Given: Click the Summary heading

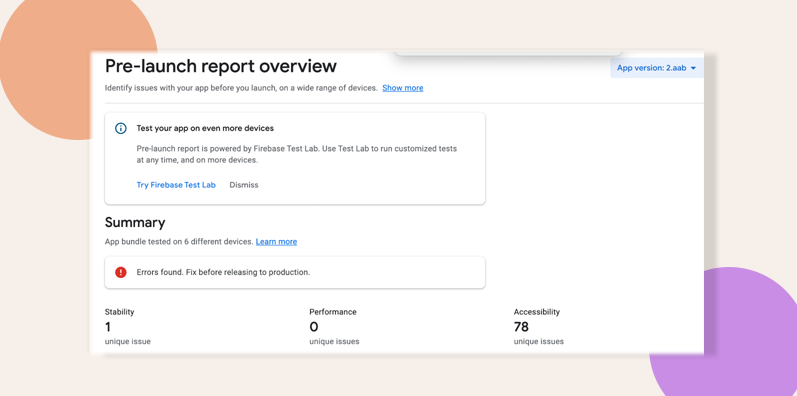Looking at the screenshot, I should click(135, 223).
